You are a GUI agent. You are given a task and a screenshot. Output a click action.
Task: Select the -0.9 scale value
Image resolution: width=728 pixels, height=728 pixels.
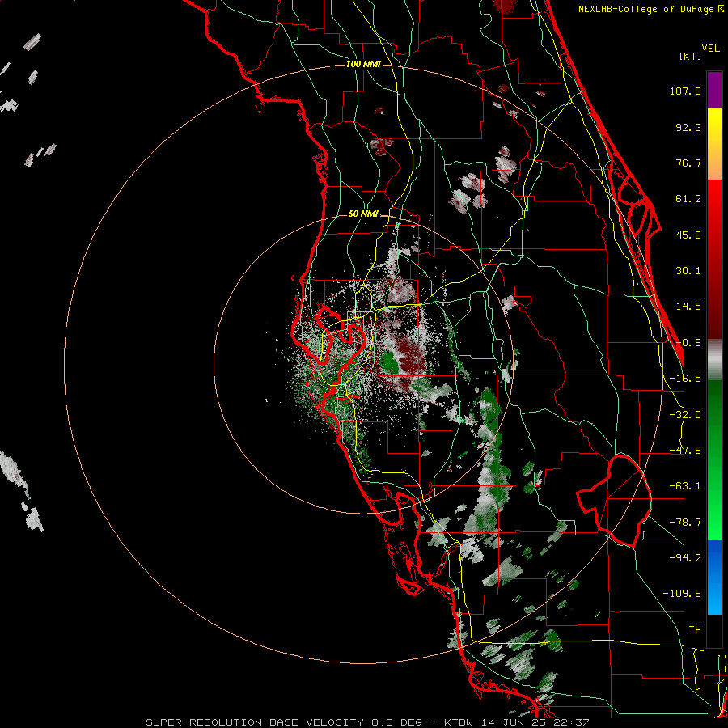[688, 343]
